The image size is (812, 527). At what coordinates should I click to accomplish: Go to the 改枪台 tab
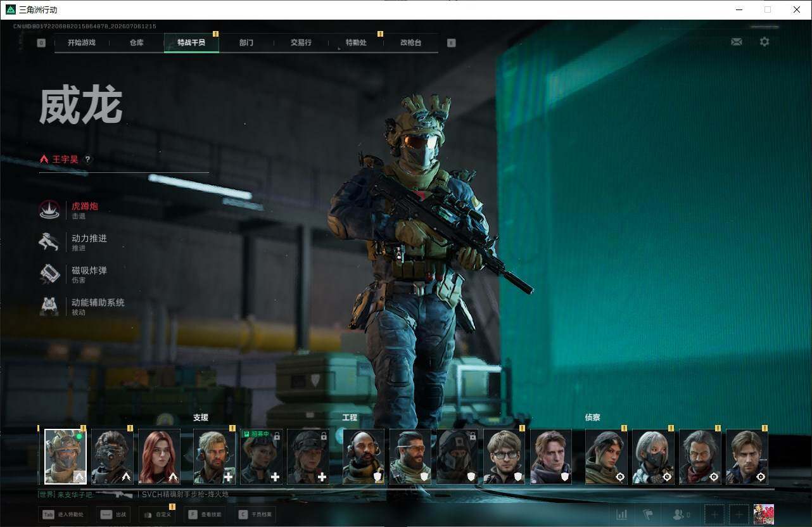point(410,42)
